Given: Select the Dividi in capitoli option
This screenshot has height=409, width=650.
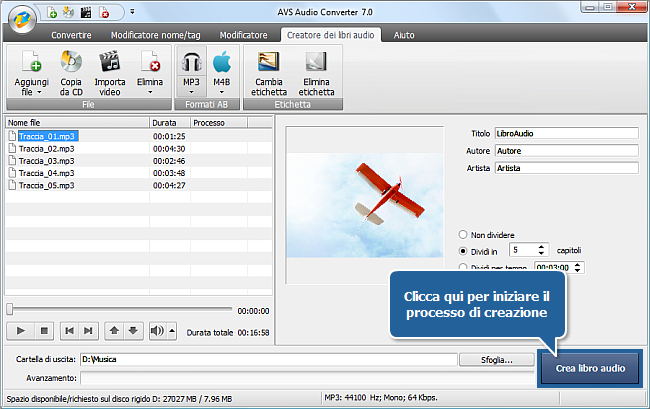Looking at the screenshot, I should coord(463,250).
